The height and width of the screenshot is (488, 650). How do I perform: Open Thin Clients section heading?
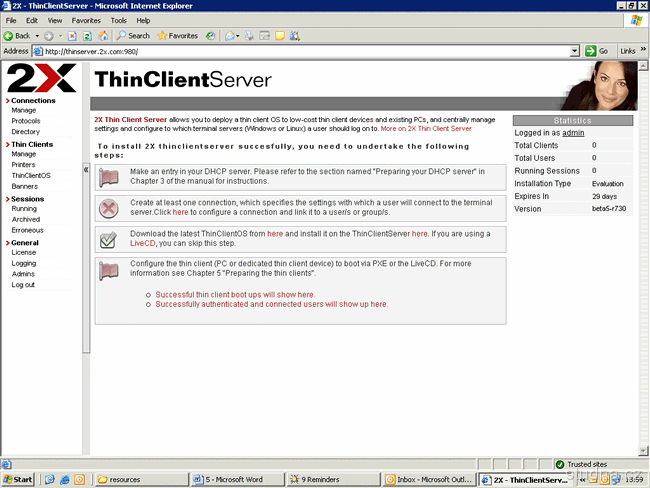(x=32, y=144)
